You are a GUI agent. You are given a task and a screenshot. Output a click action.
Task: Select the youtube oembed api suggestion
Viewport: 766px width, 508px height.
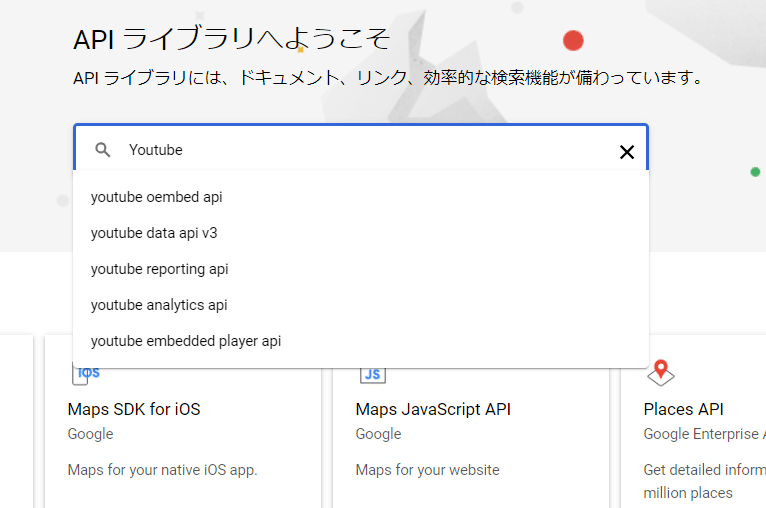point(157,197)
